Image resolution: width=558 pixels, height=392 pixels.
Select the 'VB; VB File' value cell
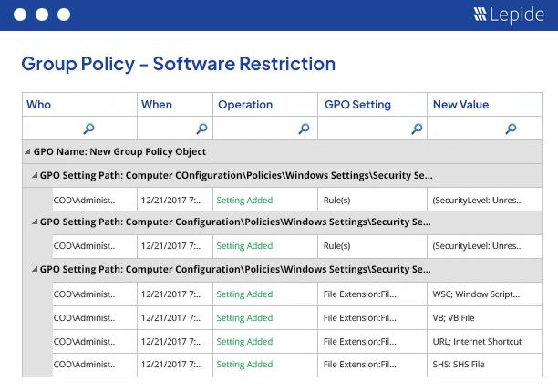pos(485,317)
